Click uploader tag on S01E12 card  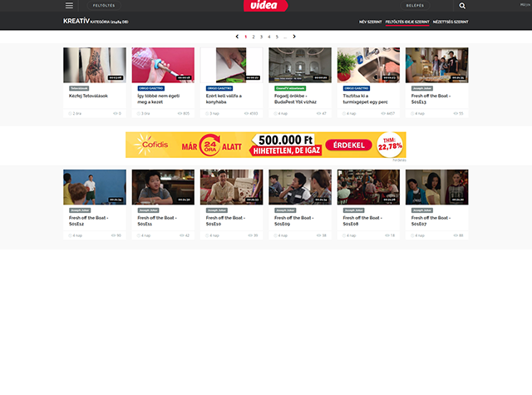coord(80,210)
